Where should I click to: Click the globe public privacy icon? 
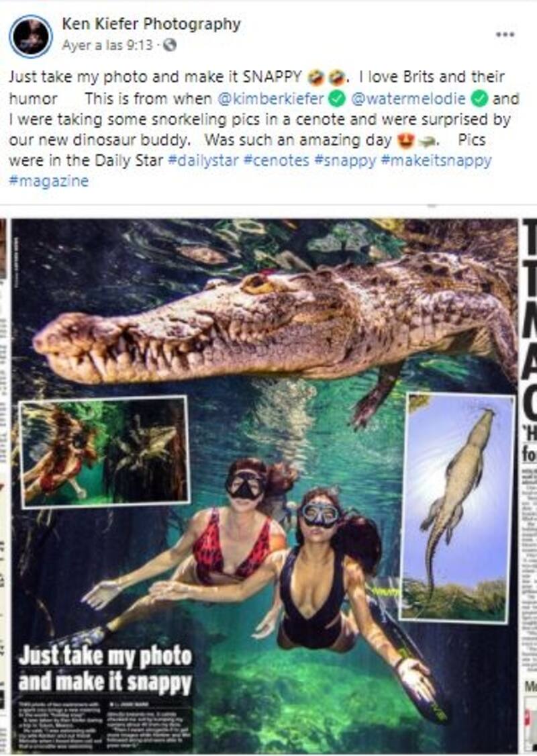[x=170, y=46]
